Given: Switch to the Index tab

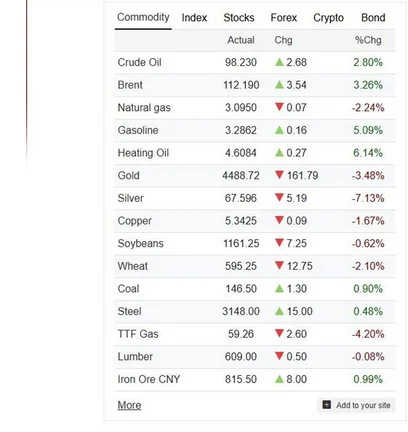Looking at the screenshot, I should (x=194, y=18).
